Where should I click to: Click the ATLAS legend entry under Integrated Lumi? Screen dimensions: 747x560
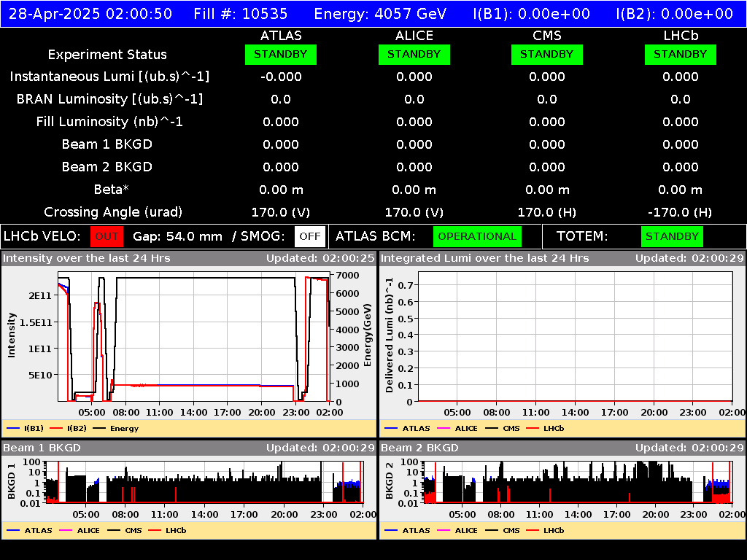[407, 429]
